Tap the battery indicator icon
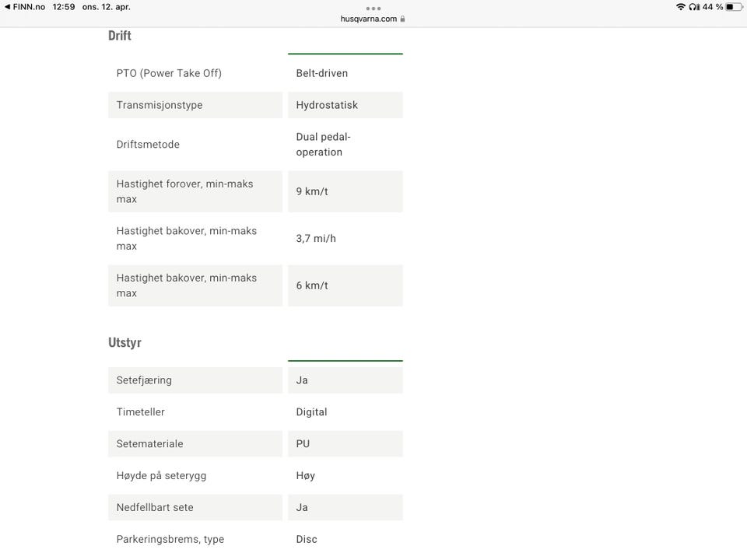 (734, 7)
